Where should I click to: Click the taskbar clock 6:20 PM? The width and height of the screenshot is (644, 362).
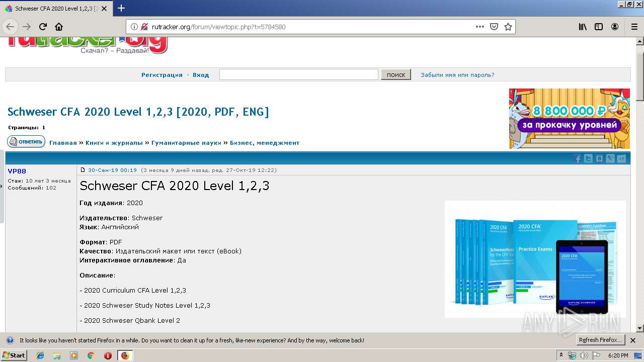tap(618, 355)
